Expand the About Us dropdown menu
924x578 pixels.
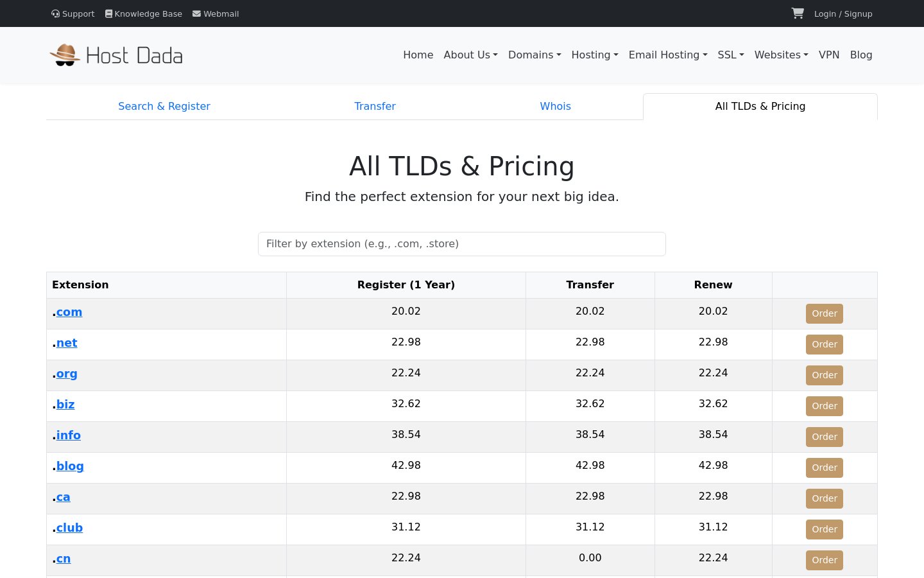pos(471,55)
